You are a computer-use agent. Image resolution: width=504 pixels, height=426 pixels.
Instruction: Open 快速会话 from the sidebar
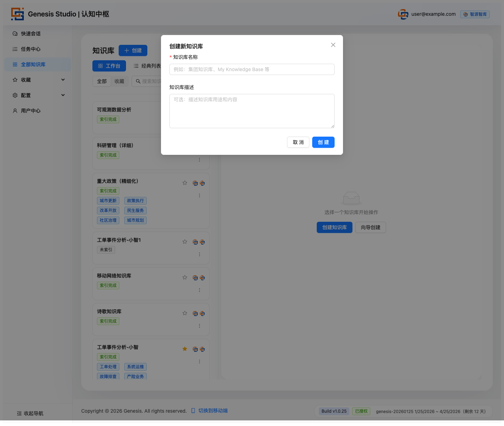[31, 34]
